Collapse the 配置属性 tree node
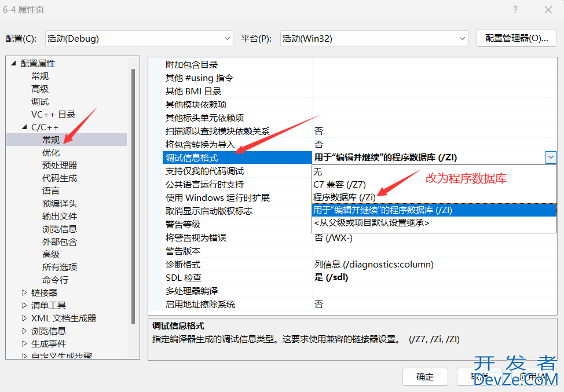 pyautogui.click(x=13, y=64)
